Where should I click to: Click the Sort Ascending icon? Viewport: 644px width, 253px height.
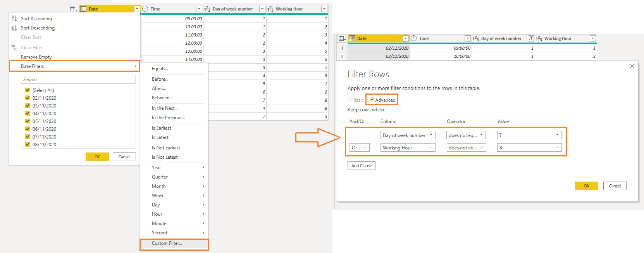click(14, 18)
